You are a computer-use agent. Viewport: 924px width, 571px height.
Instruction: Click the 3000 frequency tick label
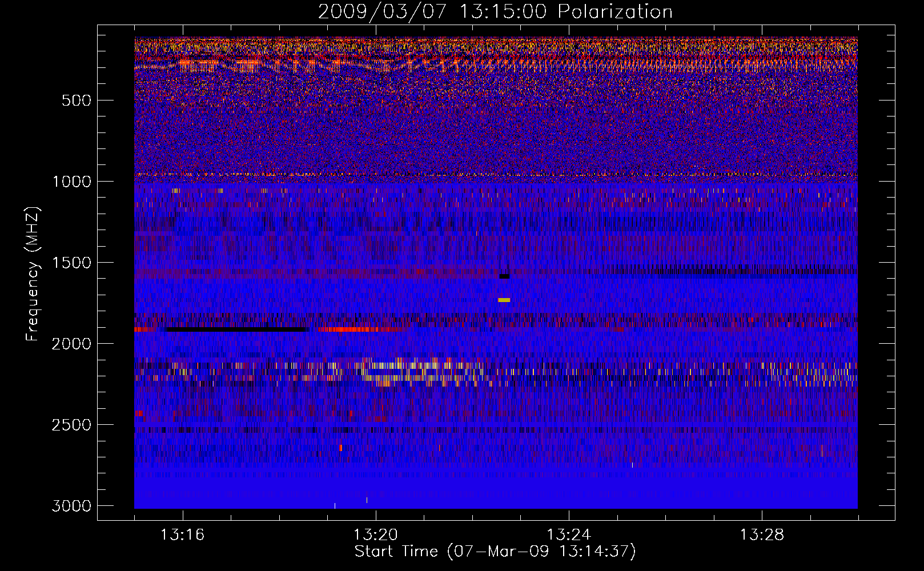71,506
